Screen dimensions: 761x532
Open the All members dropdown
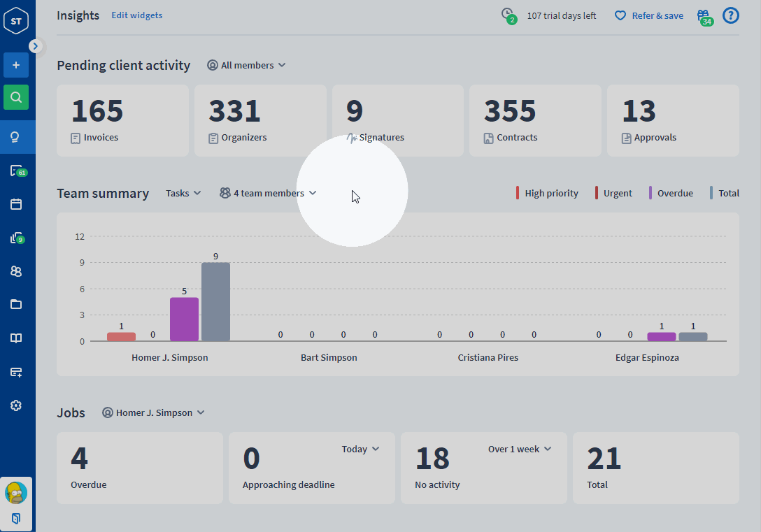tap(246, 65)
